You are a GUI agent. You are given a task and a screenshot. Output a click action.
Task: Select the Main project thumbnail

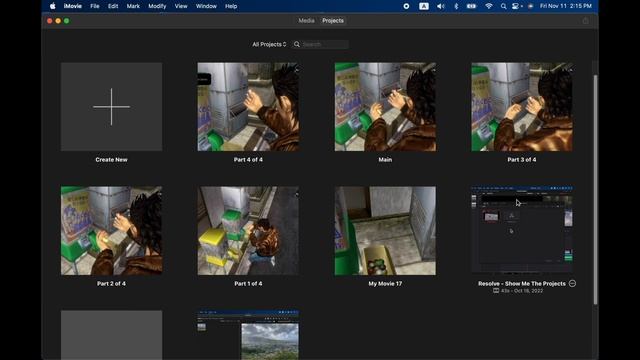(385, 107)
